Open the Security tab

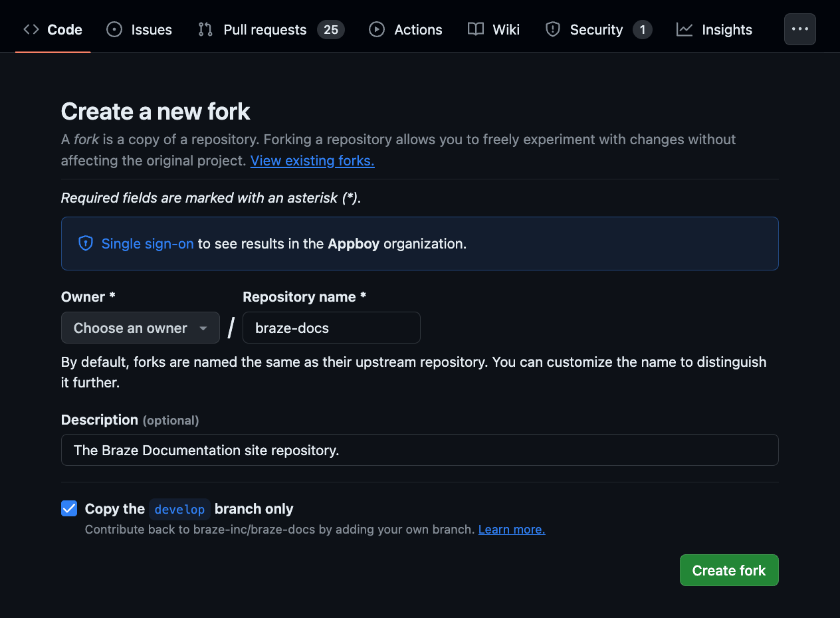click(x=599, y=29)
